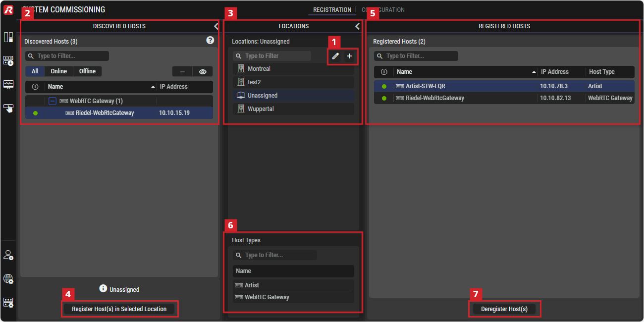Click the Unassigned location icon

pyautogui.click(x=241, y=95)
